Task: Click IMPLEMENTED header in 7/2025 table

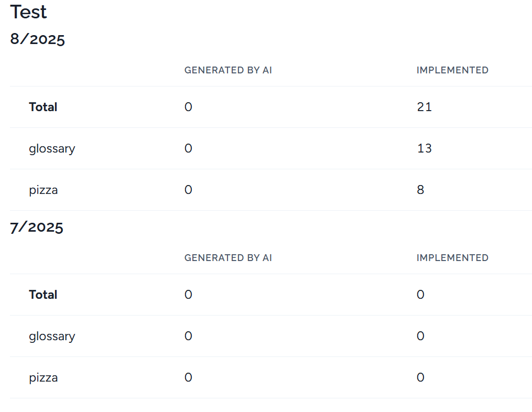Action: (452, 258)
